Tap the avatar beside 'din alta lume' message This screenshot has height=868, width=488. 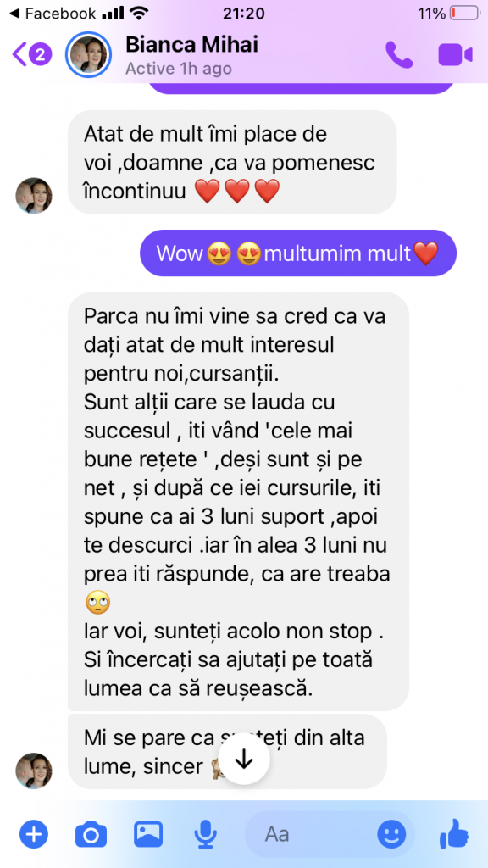[x=34, y=771]
